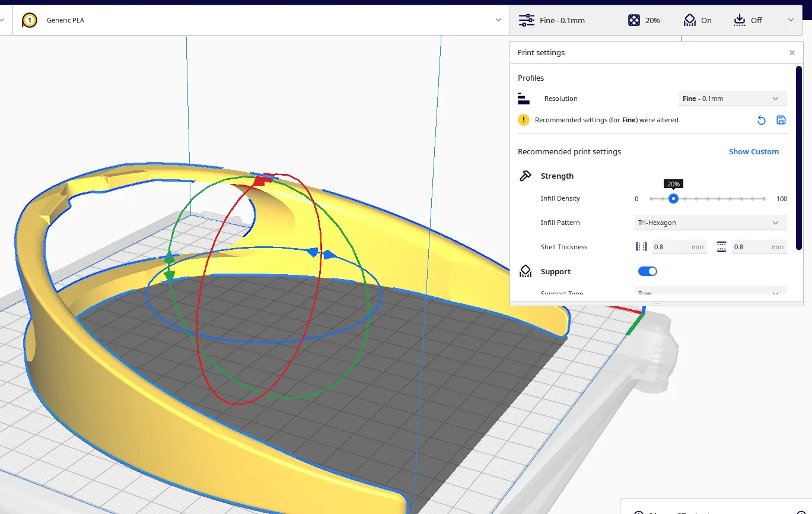The image size is (812, 514).
Task: Expand the Generic PLA material selector chevron
Action: pyautogui.click(x=498, y=21)
